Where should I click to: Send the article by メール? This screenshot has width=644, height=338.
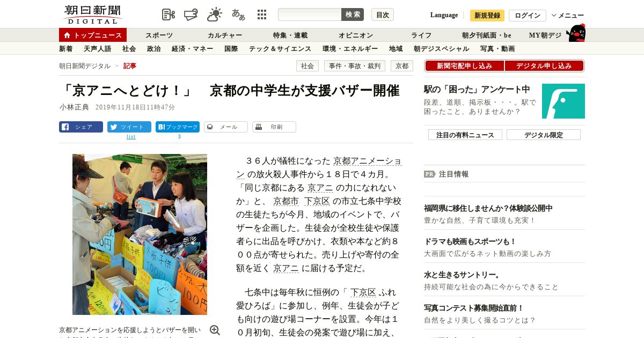click(x=226, y=127)
